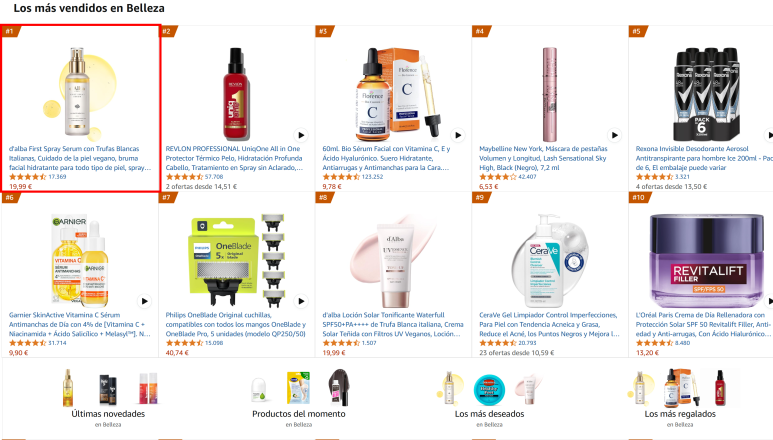
Task: Open d'alba Waterfull sunscreen product image
Action: point(393,260)
